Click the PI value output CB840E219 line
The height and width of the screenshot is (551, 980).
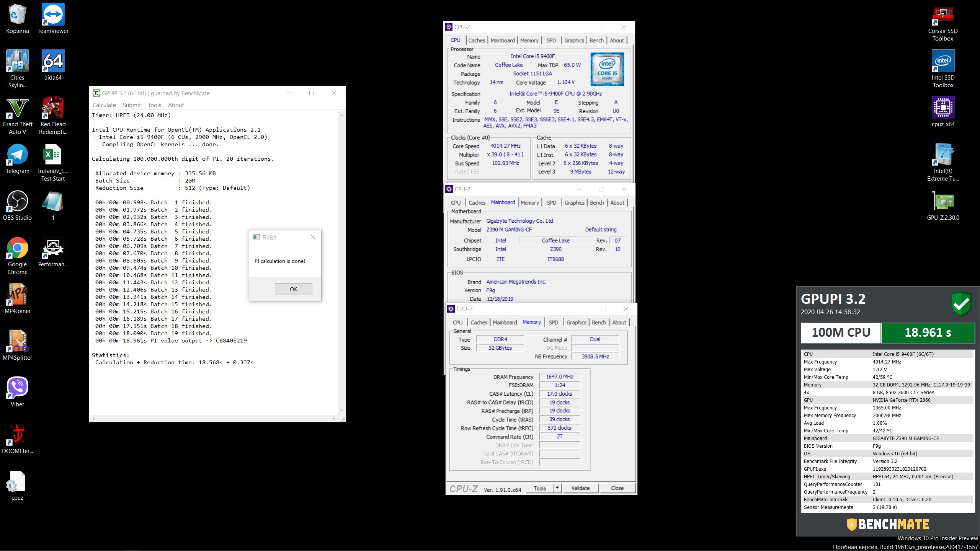click(x=171, y=341)
